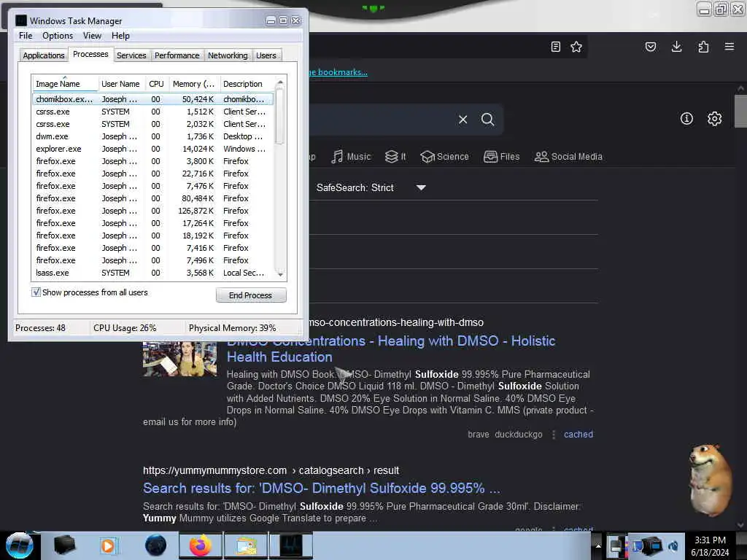Click the End Process button
Screen dimensions: 747x560
(251, 295)
